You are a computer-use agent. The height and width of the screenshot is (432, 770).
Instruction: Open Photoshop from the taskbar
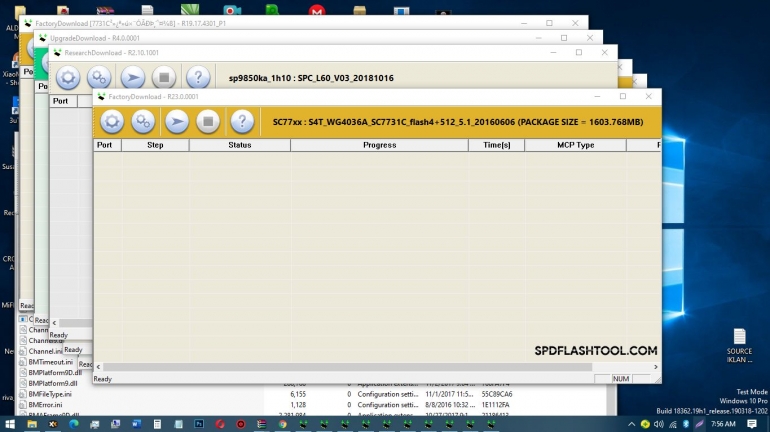199,424
